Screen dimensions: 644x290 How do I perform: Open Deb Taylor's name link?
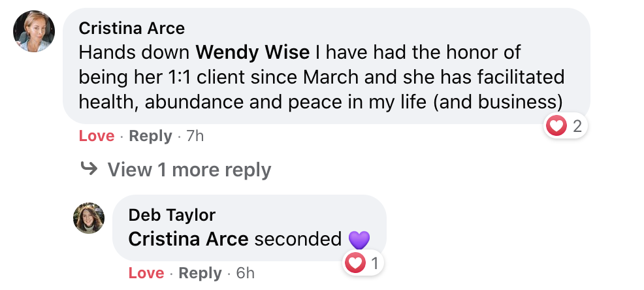(x=172, y=215)
